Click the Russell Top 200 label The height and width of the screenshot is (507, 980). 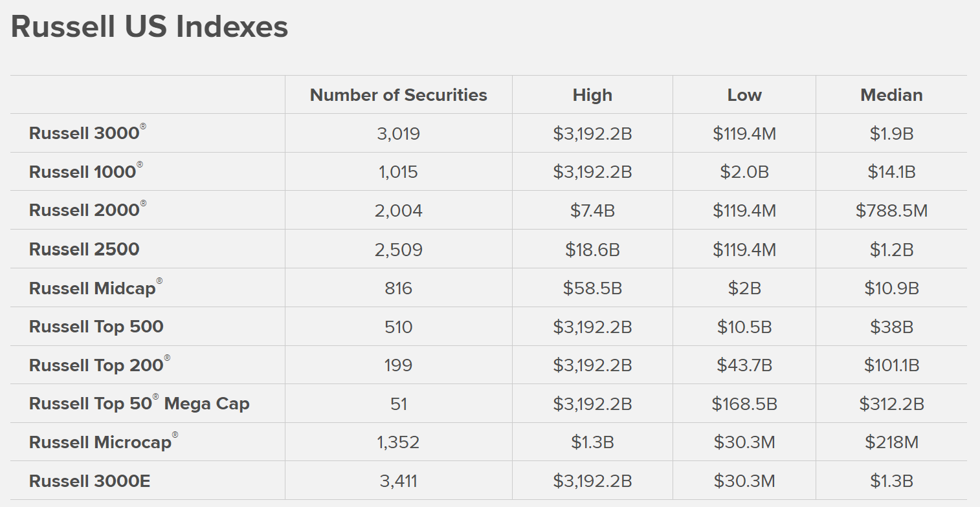coord(100,365)
